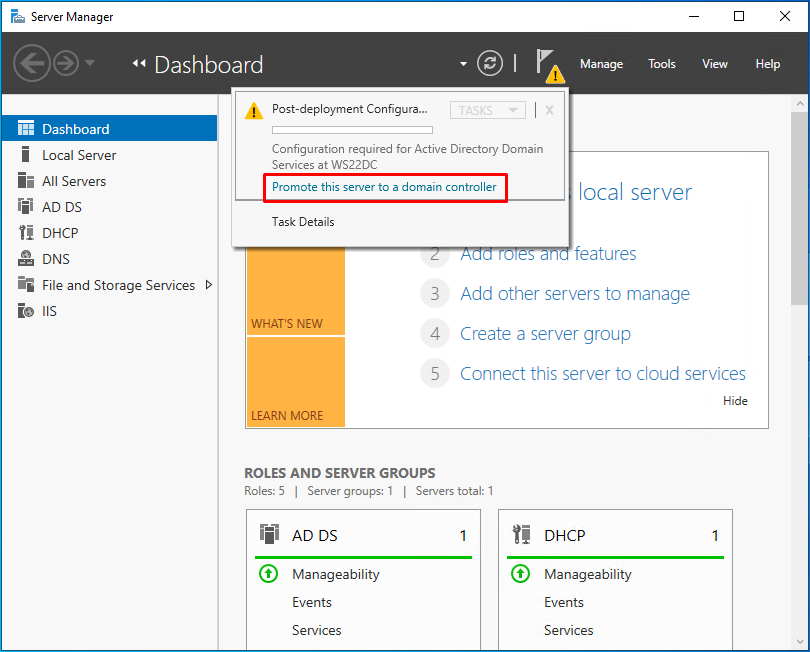Click the step 3 number circle

click(435, 293)
